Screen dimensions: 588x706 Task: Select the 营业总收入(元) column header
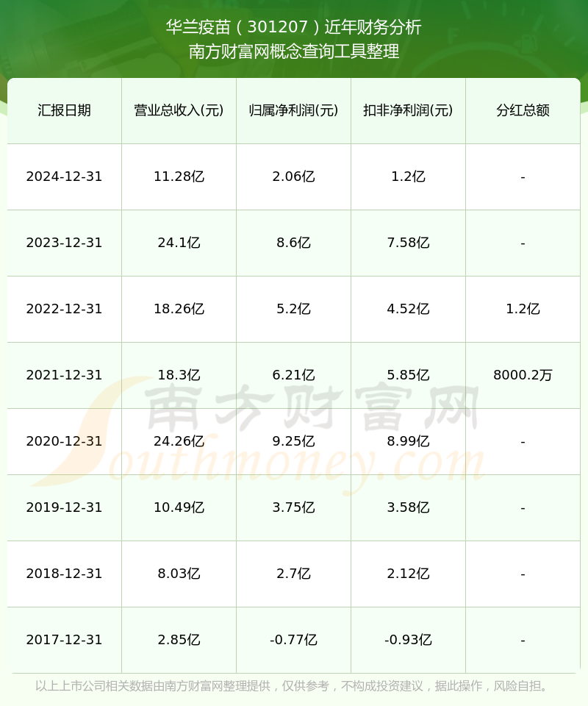[179, 110]
